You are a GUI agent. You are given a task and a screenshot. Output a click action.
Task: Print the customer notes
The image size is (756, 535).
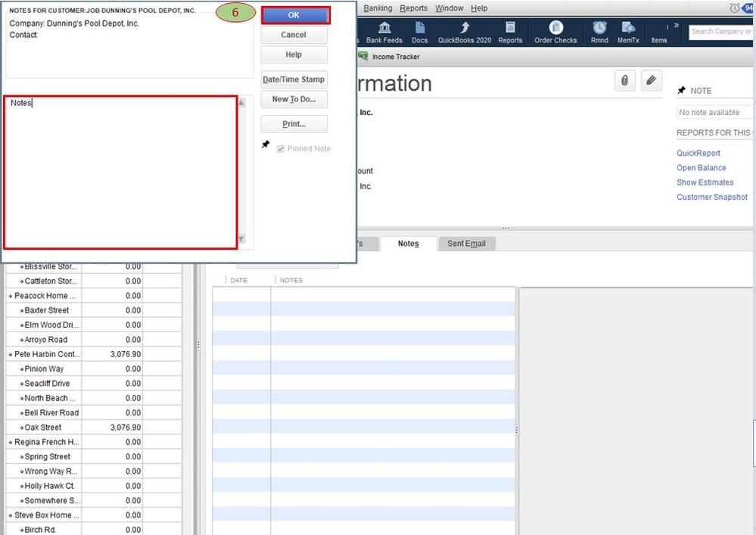click(x=294, y=124)
